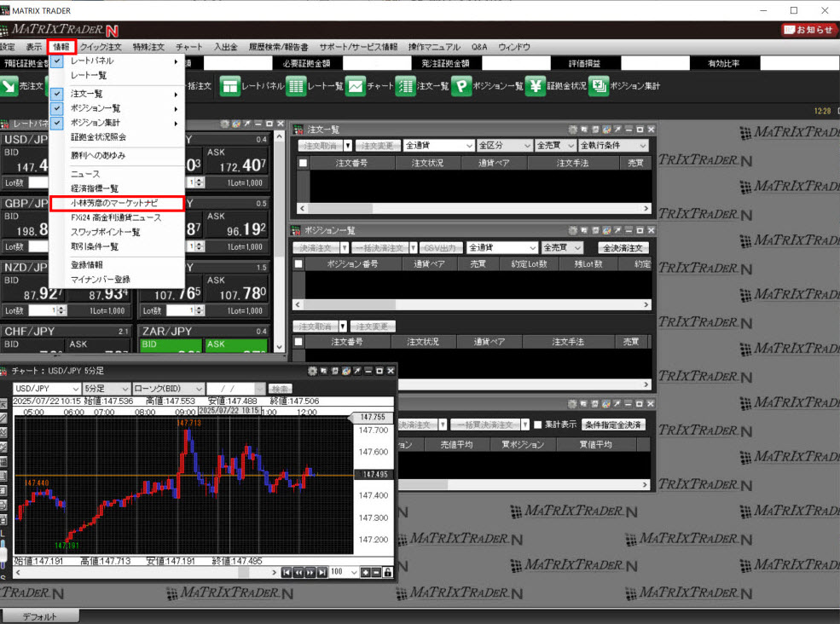Open USD/JPY currency pair dropdown in chart

pos(47,389)
